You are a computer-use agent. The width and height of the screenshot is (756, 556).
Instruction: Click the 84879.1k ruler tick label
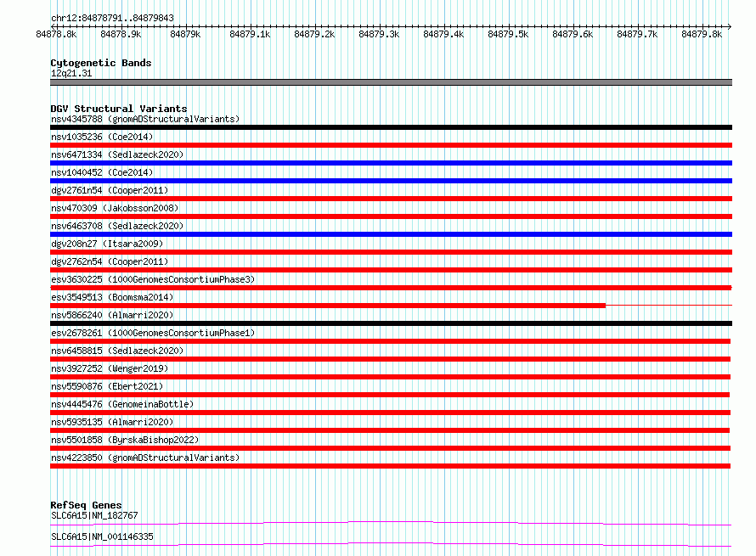coord(250,34)
